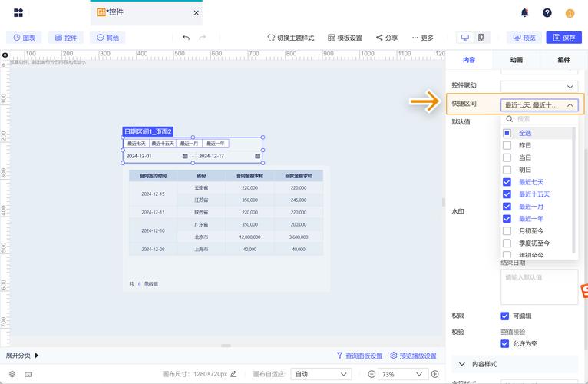Open the 控件联动 dropdown
Image resolution: width=588 pixels, height=384 pixels.
pyautogui.click(x=539, y=86)
